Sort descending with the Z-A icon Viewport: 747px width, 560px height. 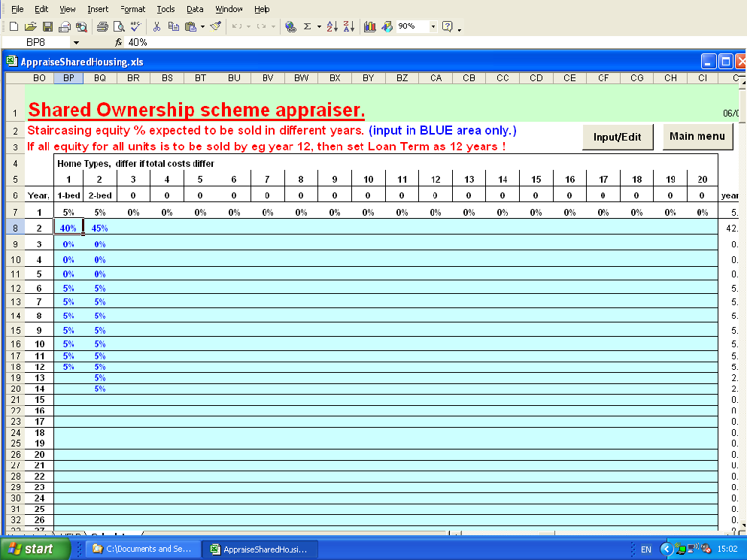[349, 26]
